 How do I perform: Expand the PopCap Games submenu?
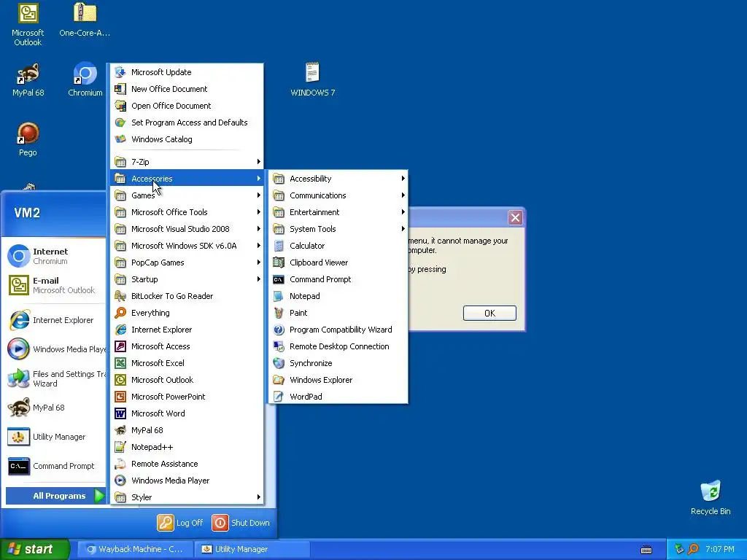pyautogui.click(x=187, y=262)
